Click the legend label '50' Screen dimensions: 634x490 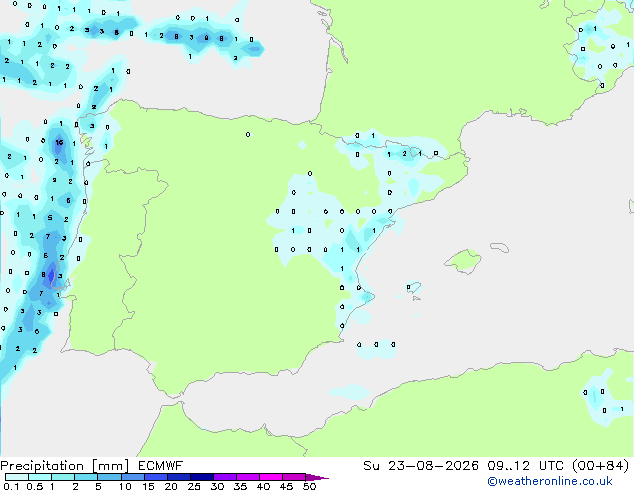(309, 486)
